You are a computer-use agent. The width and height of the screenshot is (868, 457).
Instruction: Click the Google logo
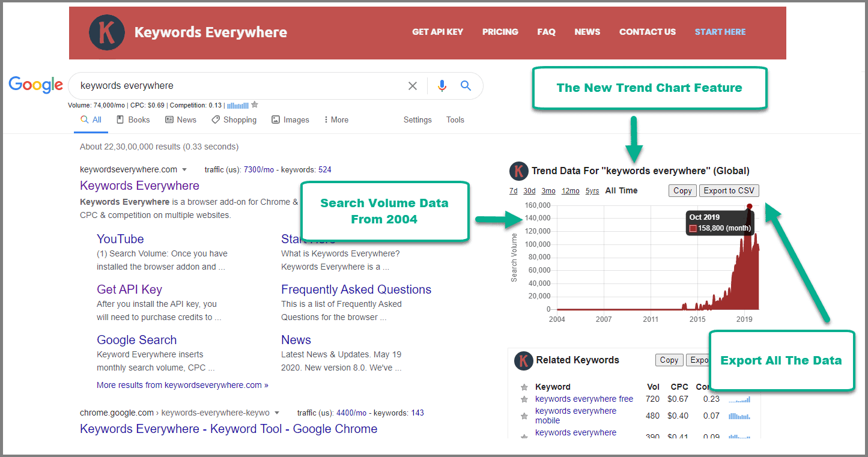point(36,85)
